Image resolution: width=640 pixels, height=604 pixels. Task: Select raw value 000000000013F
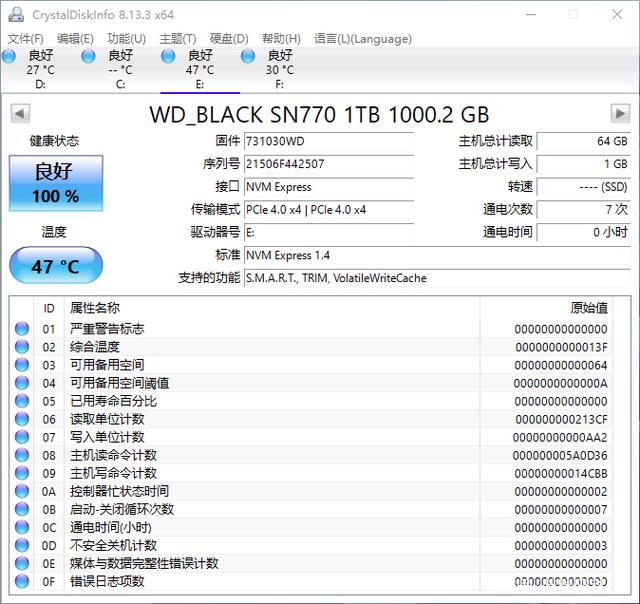561,347
